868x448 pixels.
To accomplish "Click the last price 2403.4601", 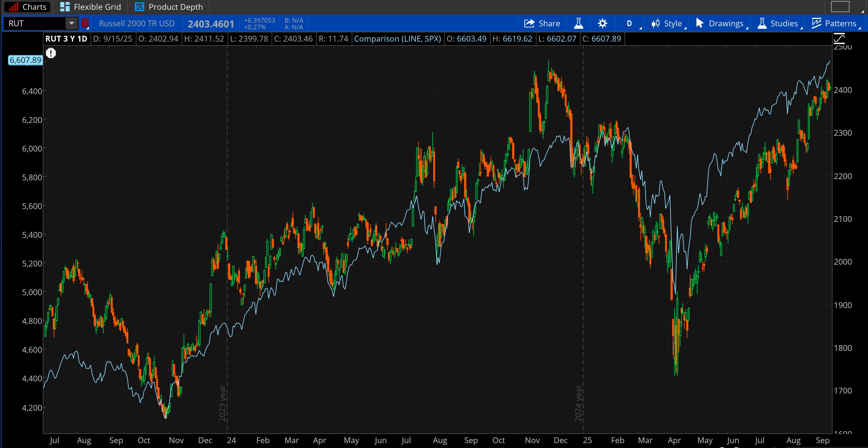I will tap(211, 24).
